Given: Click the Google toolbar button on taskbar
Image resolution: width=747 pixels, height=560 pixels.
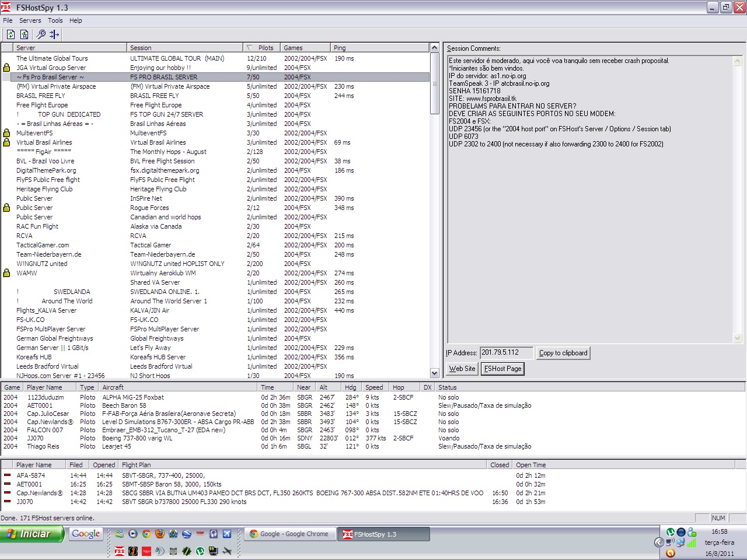Looking at the screenshot, I should pos(86,534).
